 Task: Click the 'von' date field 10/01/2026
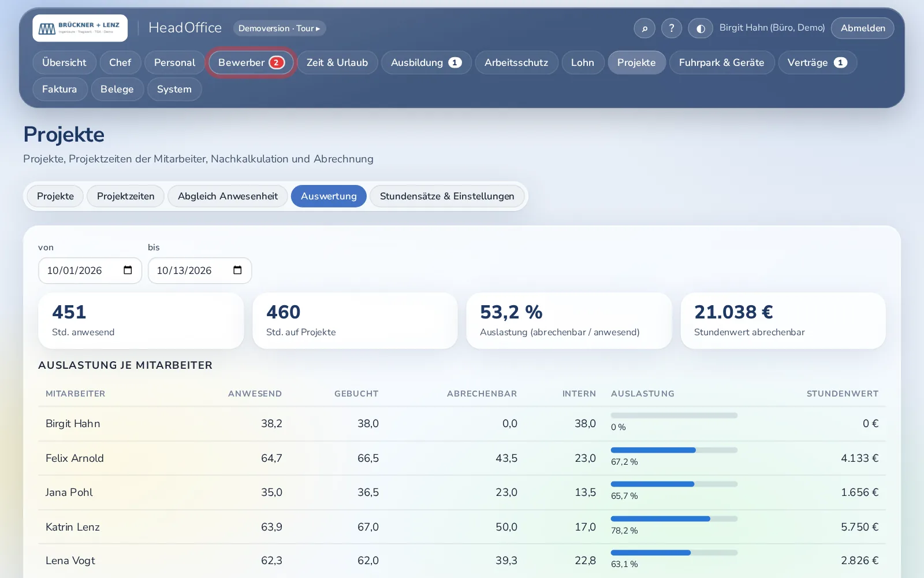point(90,271)
